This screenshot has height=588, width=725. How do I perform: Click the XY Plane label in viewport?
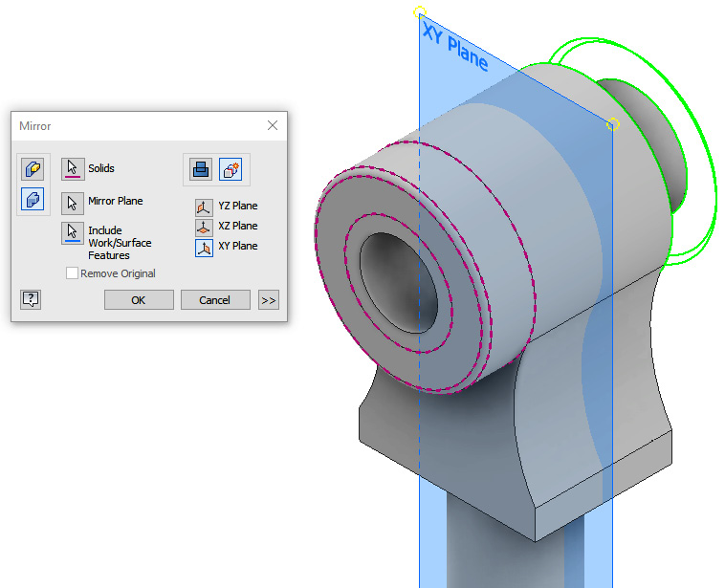[x=455, y=48]
